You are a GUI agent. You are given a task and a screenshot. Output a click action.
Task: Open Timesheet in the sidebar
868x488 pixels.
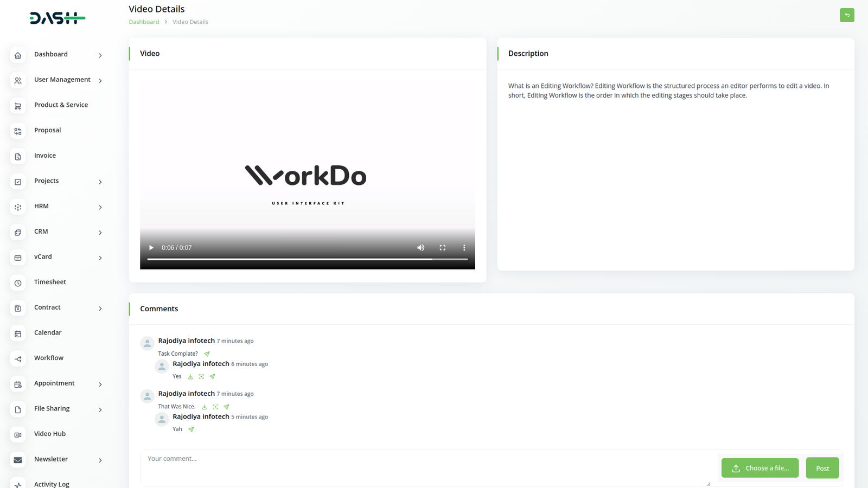[50, 282]
